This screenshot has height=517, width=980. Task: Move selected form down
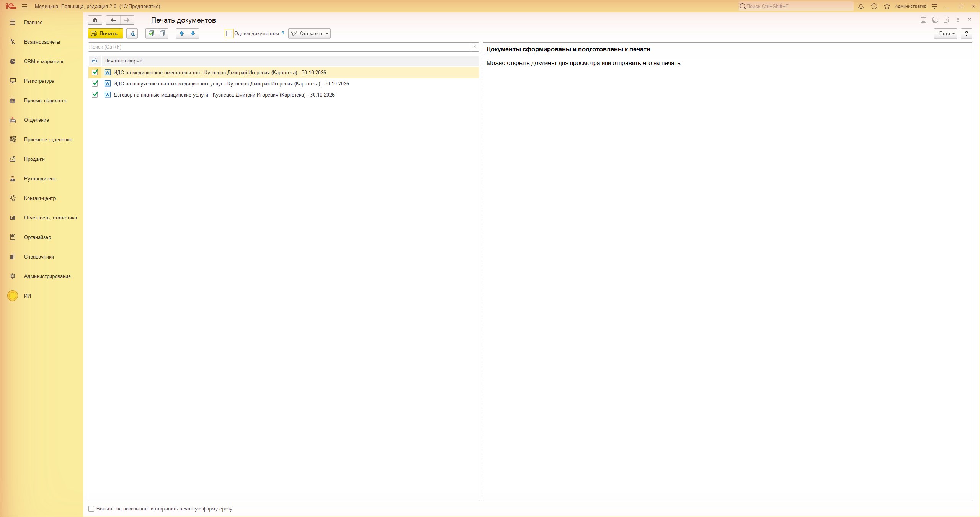pyautogui.click(x=193, y=33)
